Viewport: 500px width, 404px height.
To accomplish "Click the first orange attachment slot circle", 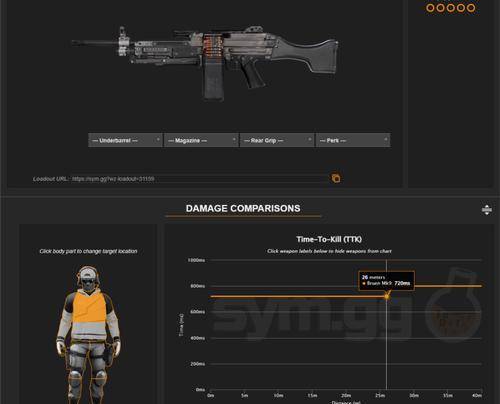I will [430, 8].
